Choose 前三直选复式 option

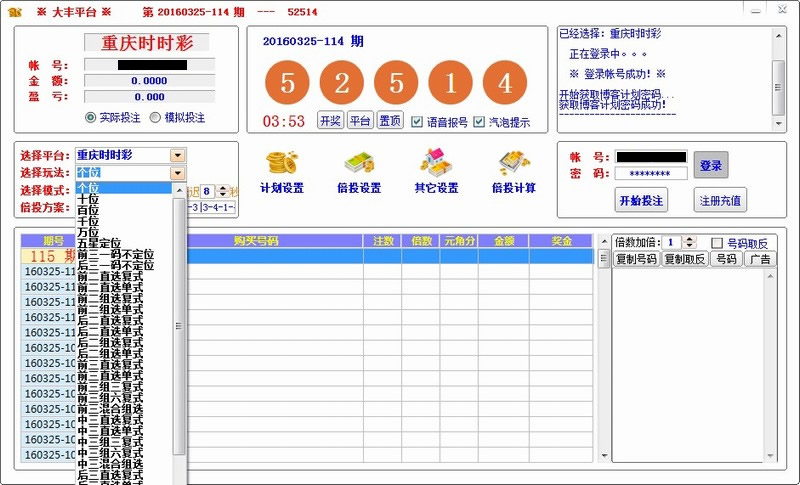coord(124,365)
